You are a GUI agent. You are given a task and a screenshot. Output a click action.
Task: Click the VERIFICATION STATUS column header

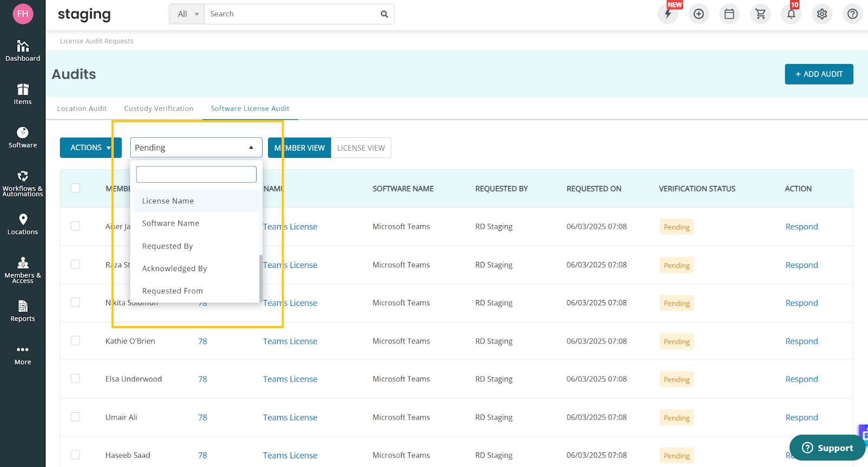[697, 189]
